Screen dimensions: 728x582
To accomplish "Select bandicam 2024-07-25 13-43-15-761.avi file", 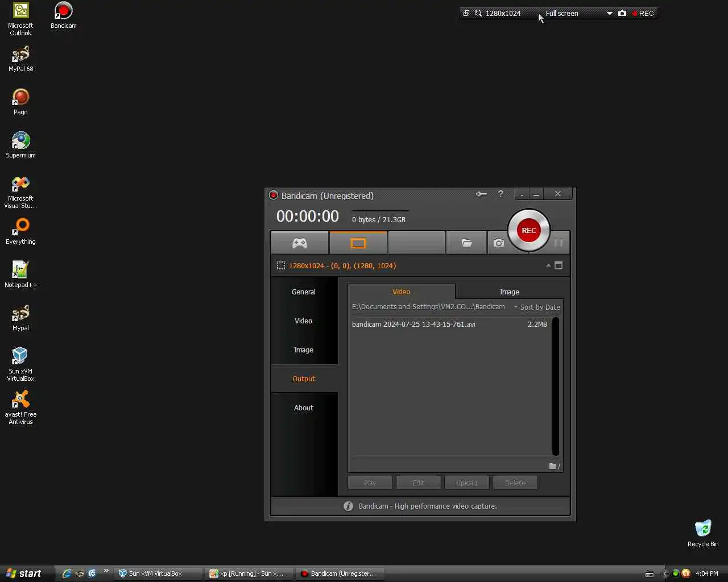I will [x=449, y=325].
